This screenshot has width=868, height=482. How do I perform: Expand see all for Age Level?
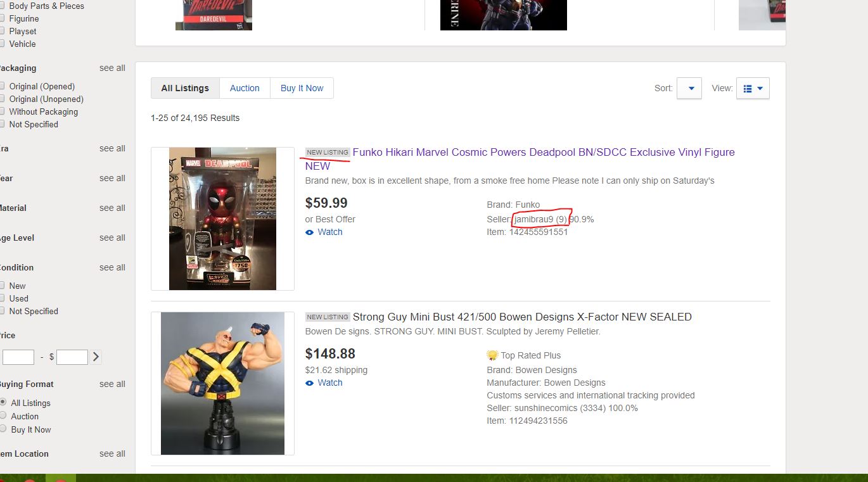[x=112, y=238]
